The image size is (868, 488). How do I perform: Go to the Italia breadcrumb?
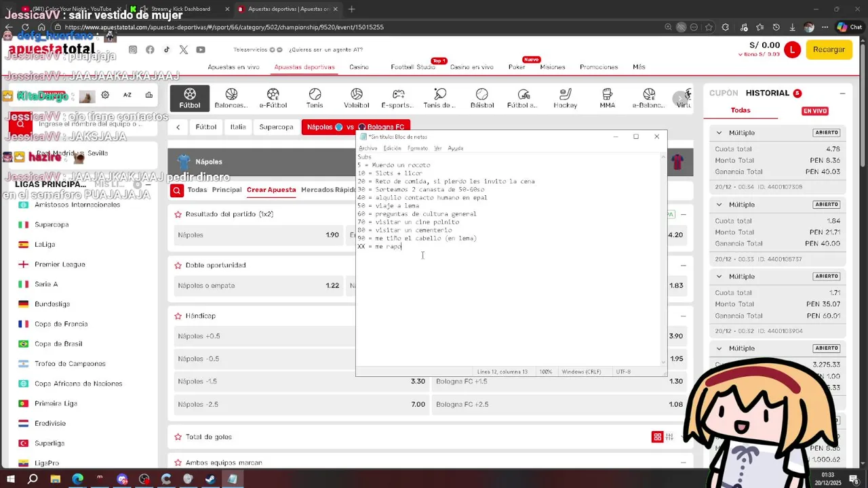(x=238, y=127)
